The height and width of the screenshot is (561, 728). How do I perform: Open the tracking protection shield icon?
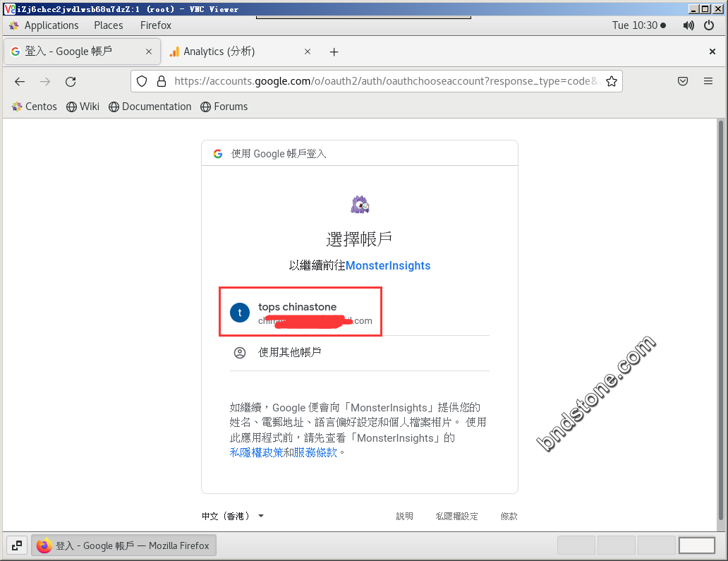click(x=142, y=81)
